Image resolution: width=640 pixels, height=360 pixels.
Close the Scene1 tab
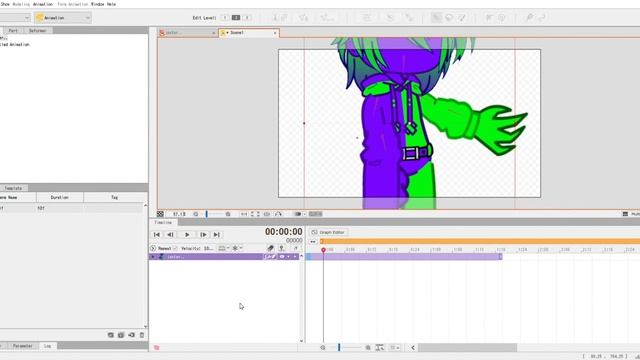275,33
